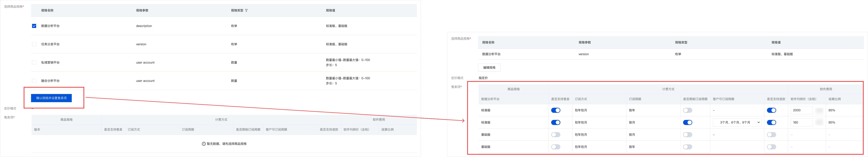868x157 pixels.
Task: Enable 是否支持退款 for 基础版 按月 row
Action: (771, 135)
